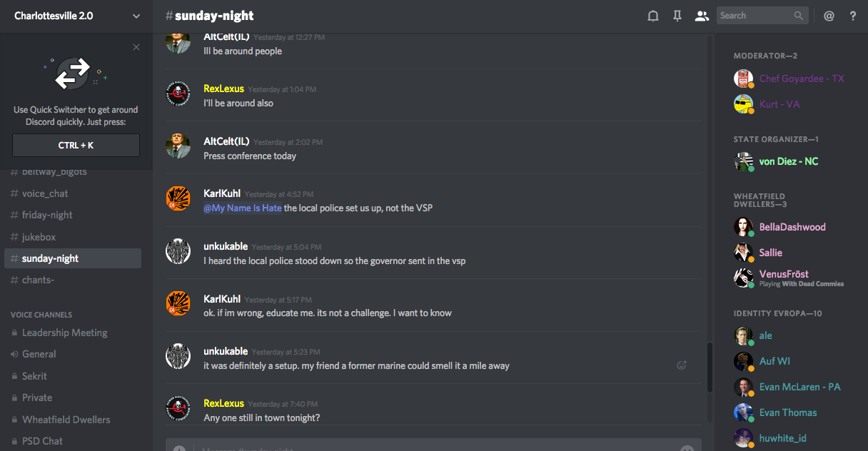Click the chat scrollbar thumb
This screenshot has width=868, height=451.
click(x=710, y=368)
